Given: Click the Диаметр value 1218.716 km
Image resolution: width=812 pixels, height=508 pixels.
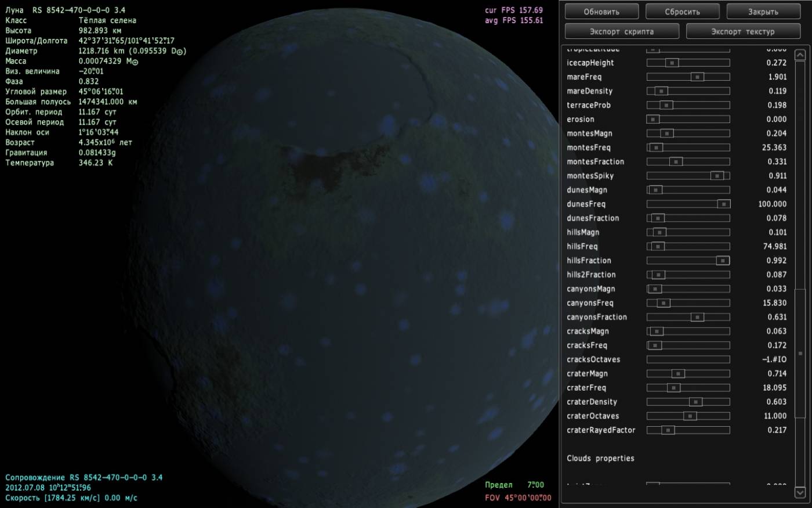Looking at the screenshot, I should click(x=101, y=51).
